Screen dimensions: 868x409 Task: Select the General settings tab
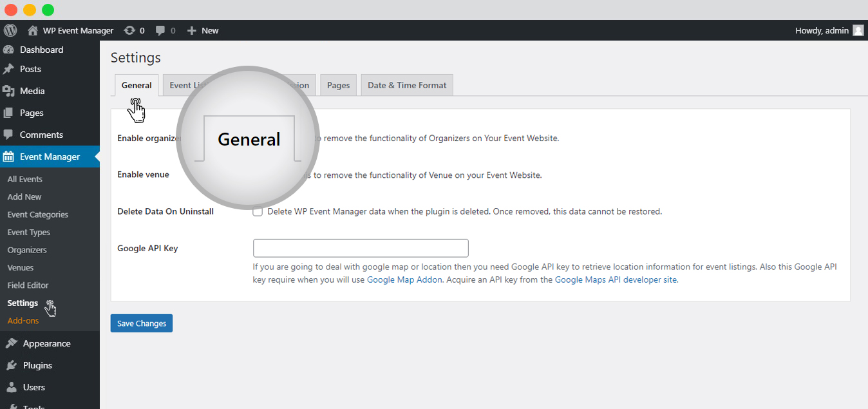[x=137, y=85]
